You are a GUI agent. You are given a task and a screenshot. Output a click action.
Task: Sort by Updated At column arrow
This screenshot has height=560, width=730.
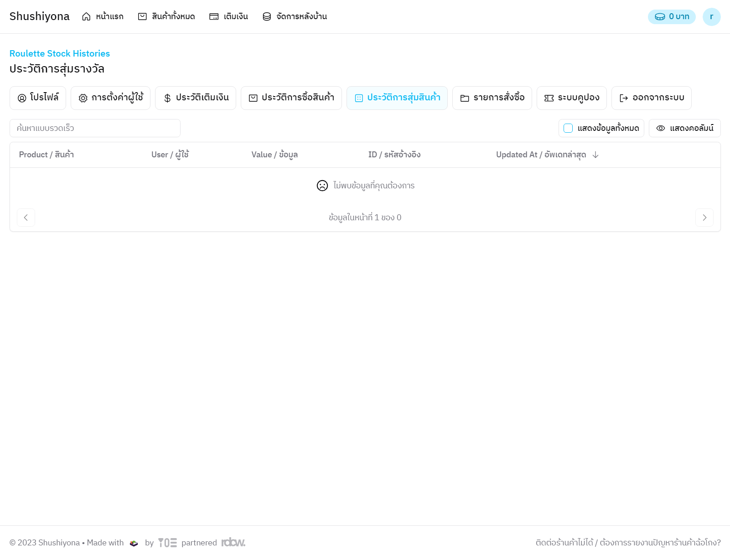(x=595, y=155)
